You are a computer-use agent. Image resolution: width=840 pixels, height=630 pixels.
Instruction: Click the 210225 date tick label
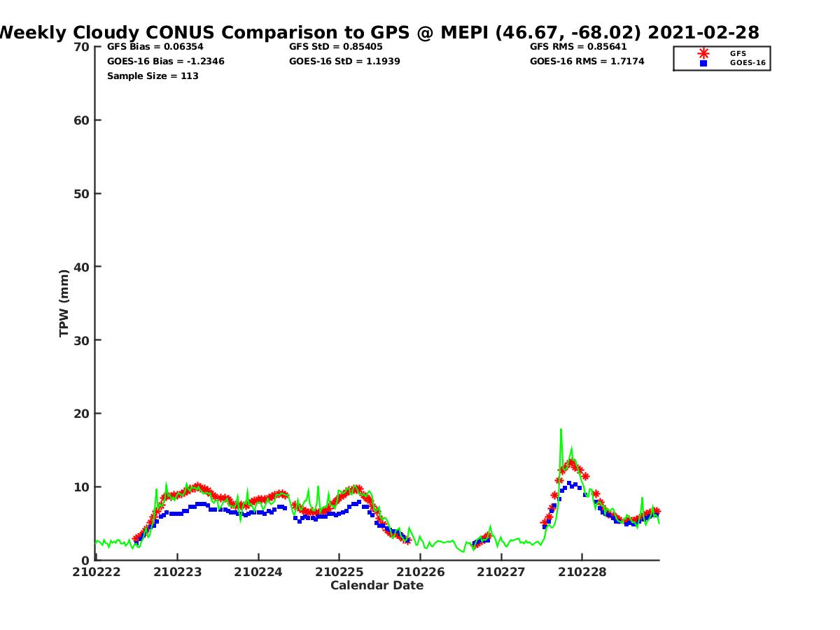pos(339,572)
